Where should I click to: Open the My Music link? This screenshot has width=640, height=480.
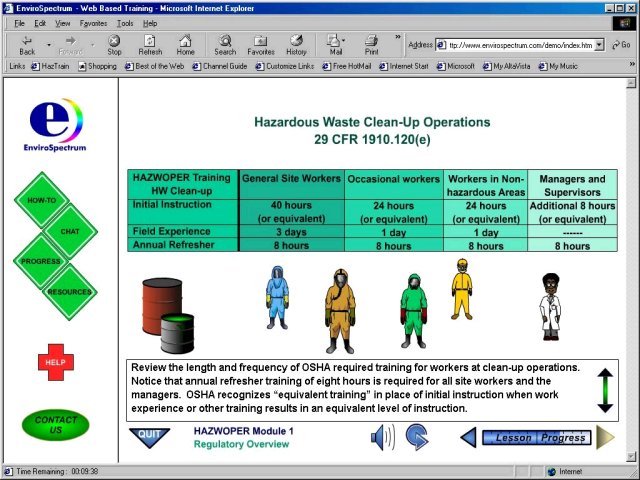click(x=558, y=66)
